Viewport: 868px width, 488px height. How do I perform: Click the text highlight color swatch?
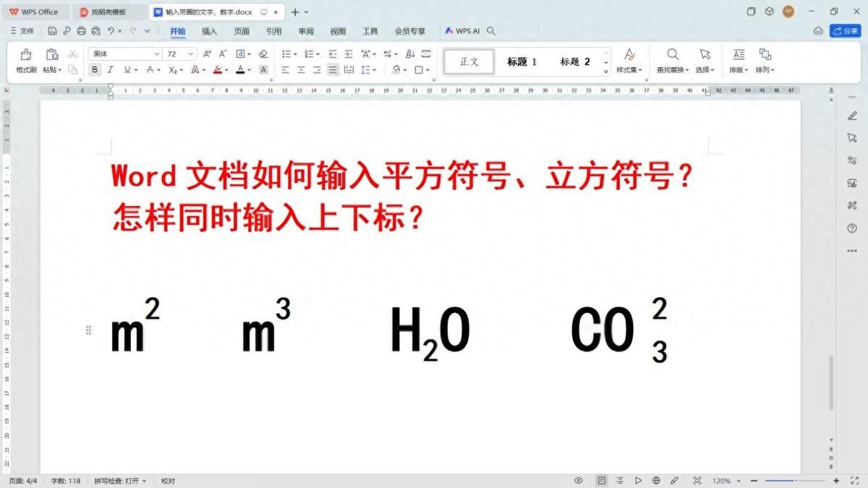coord(217,70)
